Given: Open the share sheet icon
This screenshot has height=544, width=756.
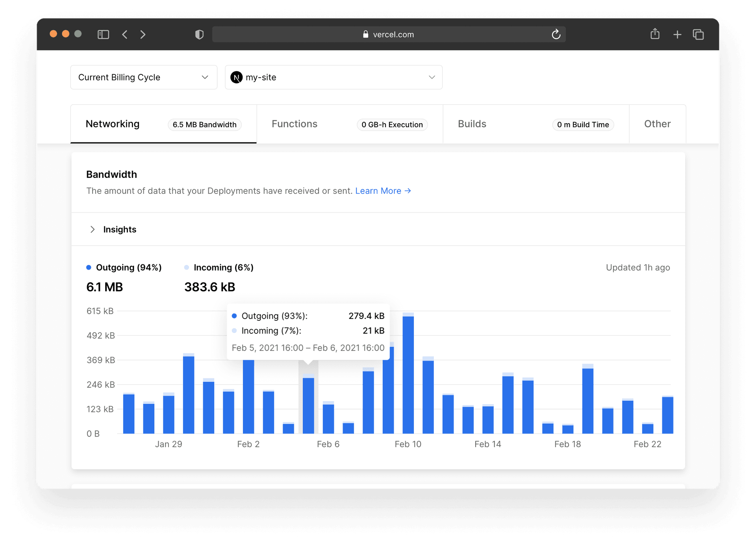Looking at the screenshot, I should click(655, 34).
